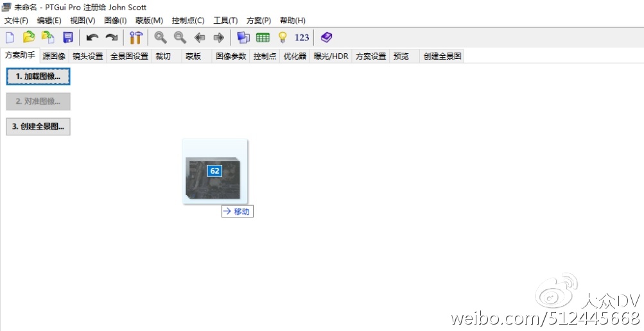
Task: Click the open project folder icon
Action: click(x=29, y=37)
